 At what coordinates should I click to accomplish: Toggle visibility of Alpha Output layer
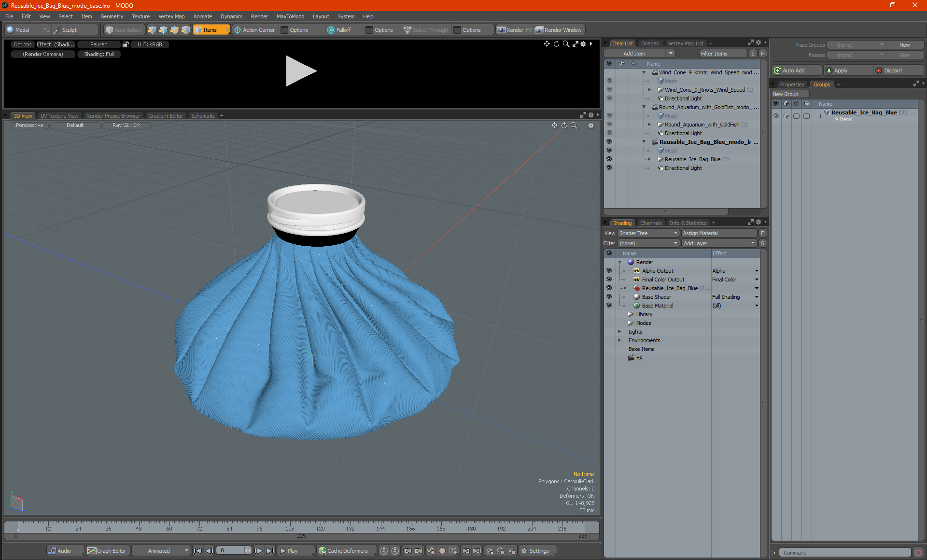tap(609, 271)
